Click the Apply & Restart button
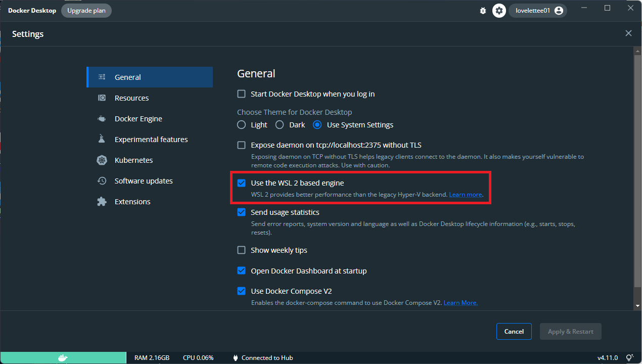The image size is (642, 364). click(x=571, y=332)
